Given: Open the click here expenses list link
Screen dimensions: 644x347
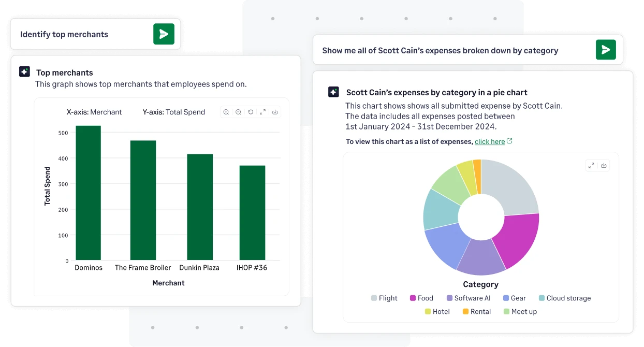Looking at the screenshot, I should point(490,141).
